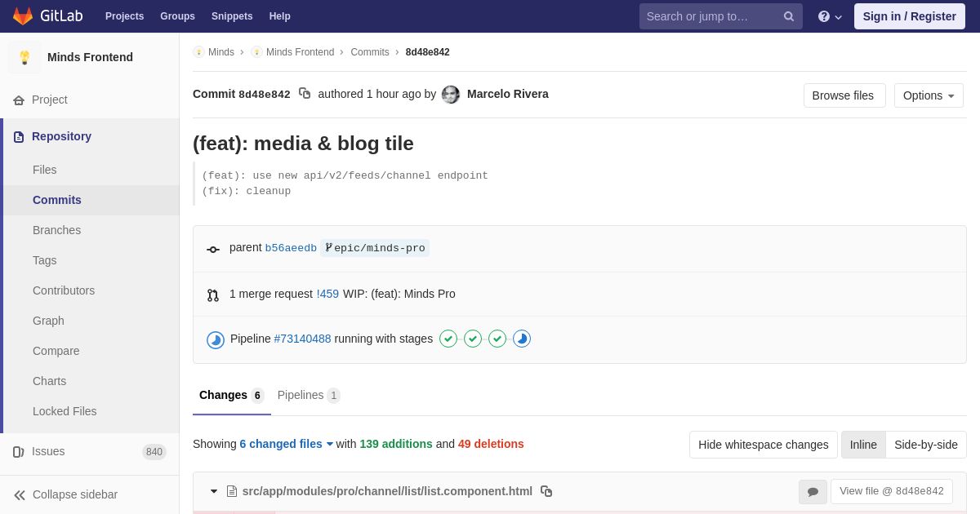The height and width of the screenshot is (514, 980).
Task: Click the running fourth pipeline stage icon
Action: click(522, 339)
